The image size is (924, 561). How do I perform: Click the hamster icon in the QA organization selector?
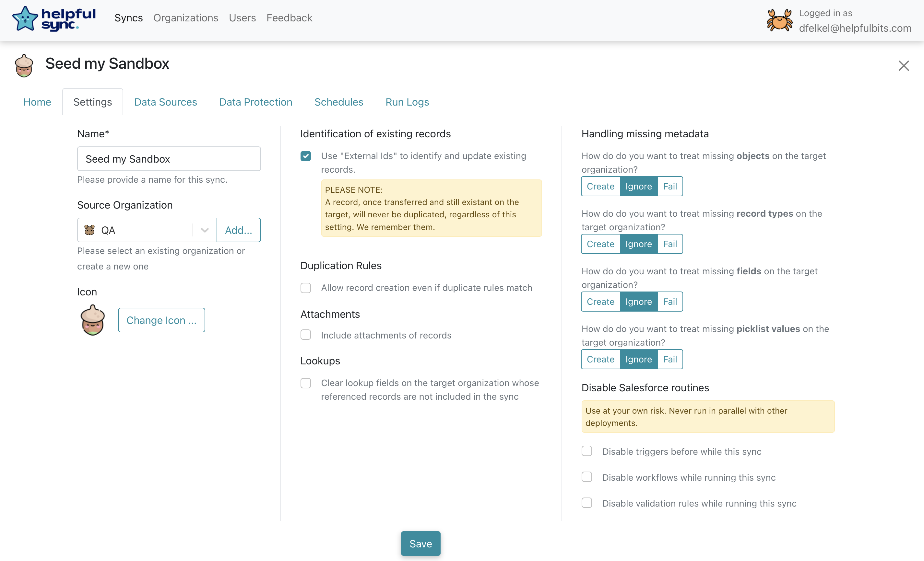click(x=89, y=230)
